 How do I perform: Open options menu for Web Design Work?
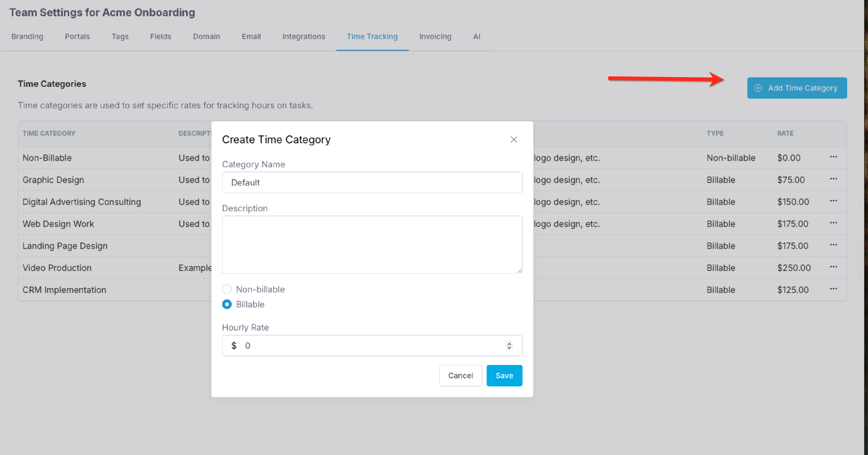point(833,223)
